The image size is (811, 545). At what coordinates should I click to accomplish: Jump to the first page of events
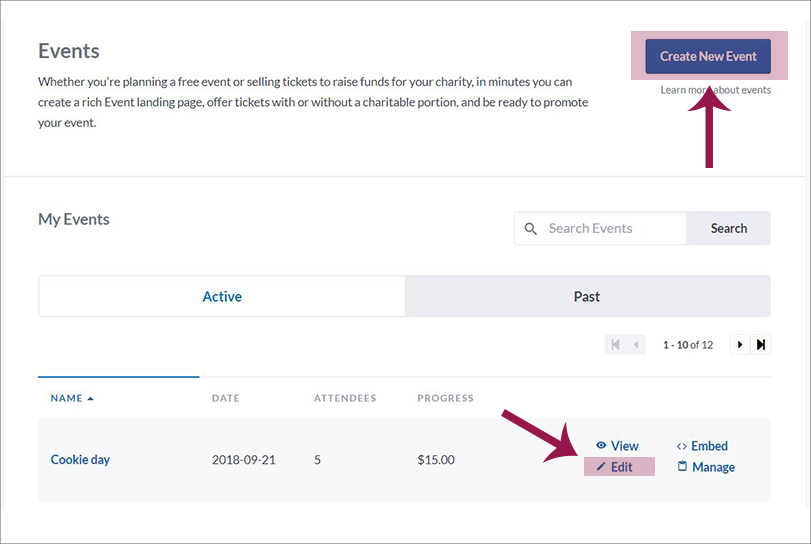(615, 344)
